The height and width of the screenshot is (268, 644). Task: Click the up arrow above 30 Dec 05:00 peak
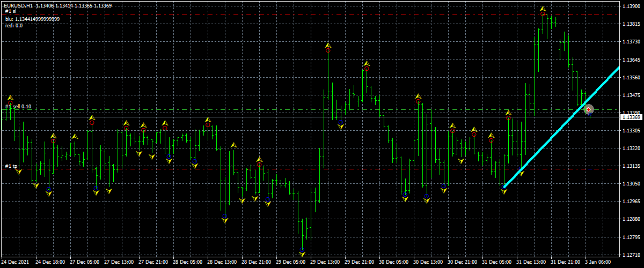pyautogui.click(x=418, y=96)
